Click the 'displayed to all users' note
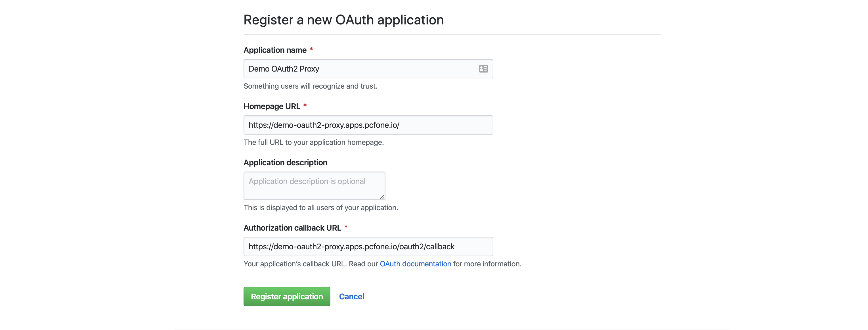Screen dimensions: 868x330 tap(321, 208)
